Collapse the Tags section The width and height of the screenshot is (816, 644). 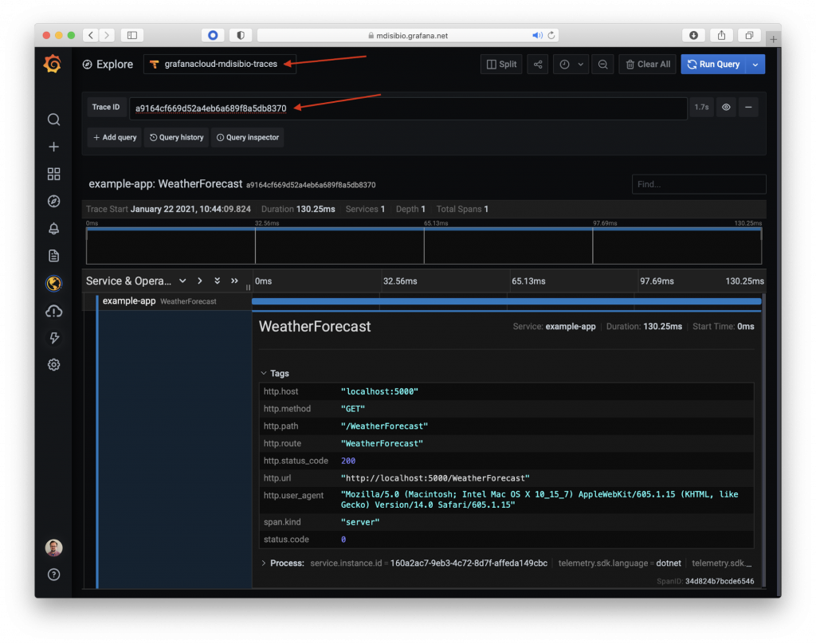(x=275, y=373)
